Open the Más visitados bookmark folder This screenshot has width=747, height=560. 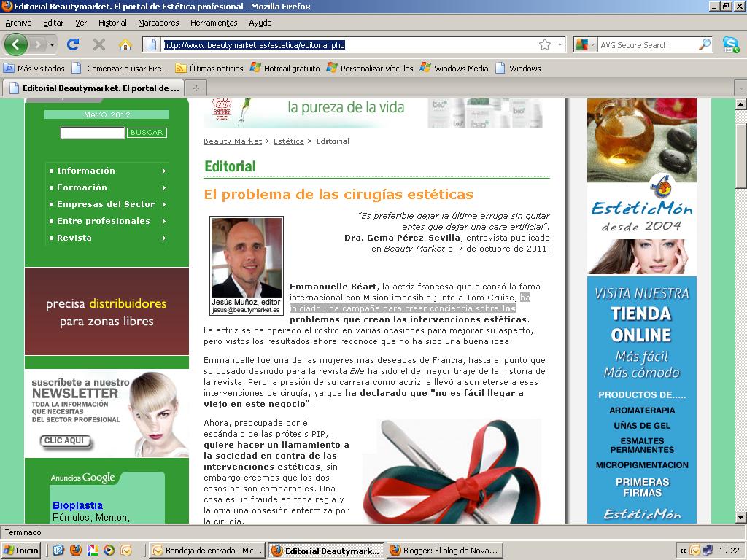pyautogui.click(x=34, y=68)
